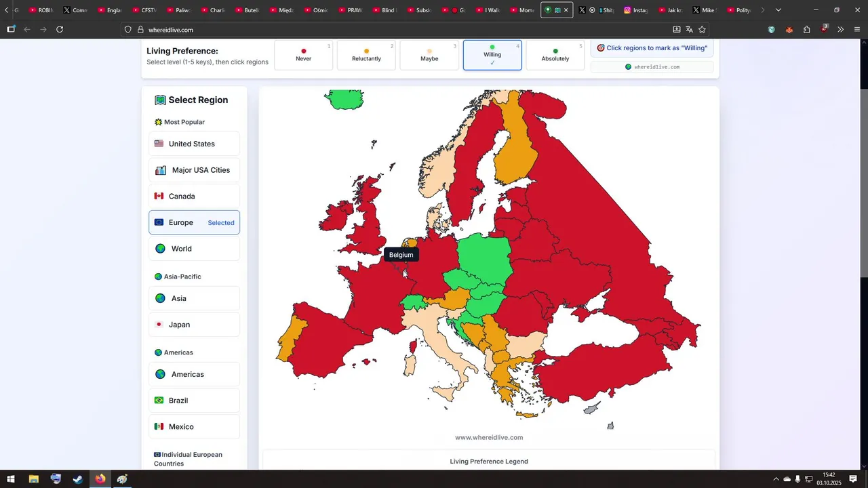Open the World region

194,249
